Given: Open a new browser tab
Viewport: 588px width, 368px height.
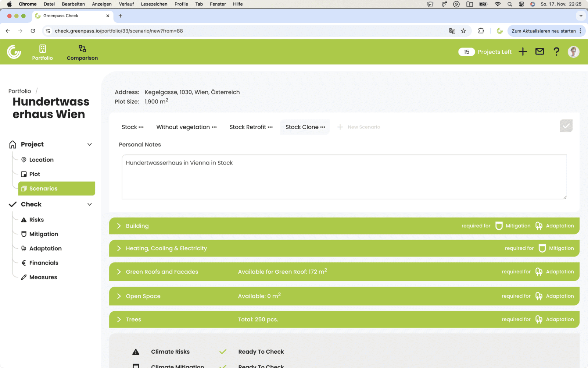Looking at the screenshot, I should pos(120,16).
